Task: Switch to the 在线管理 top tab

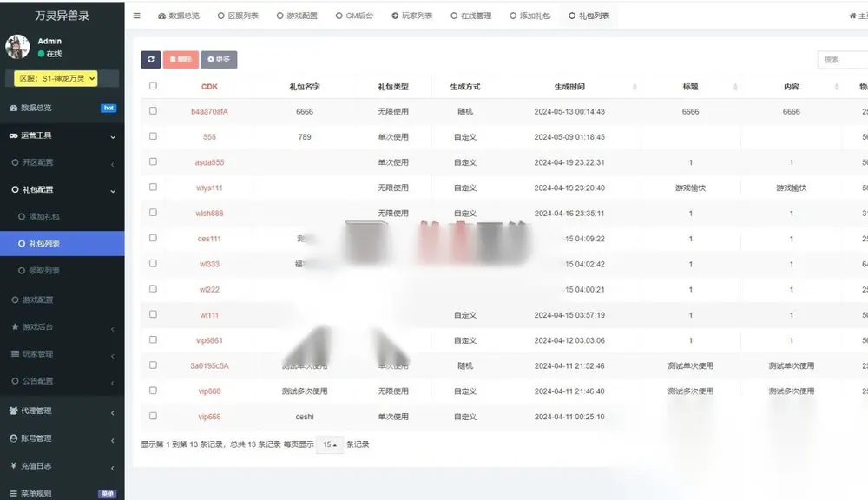Action: tap(471, 16)
